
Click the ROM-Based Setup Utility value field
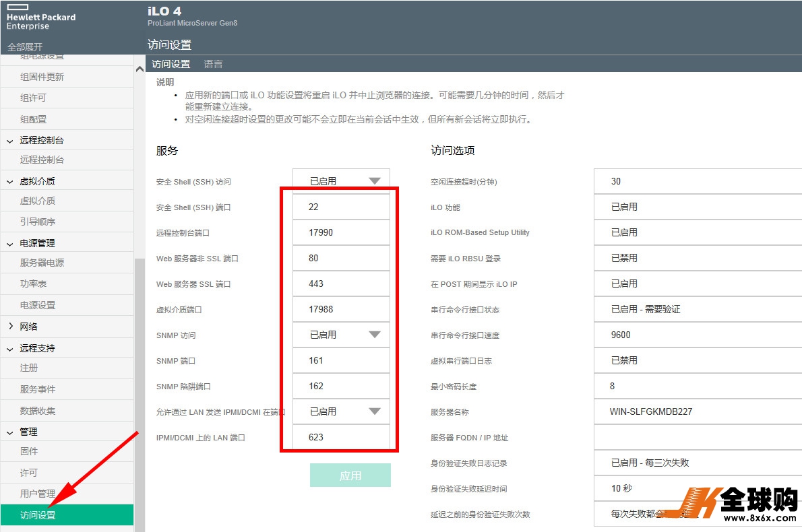[698, 232]
